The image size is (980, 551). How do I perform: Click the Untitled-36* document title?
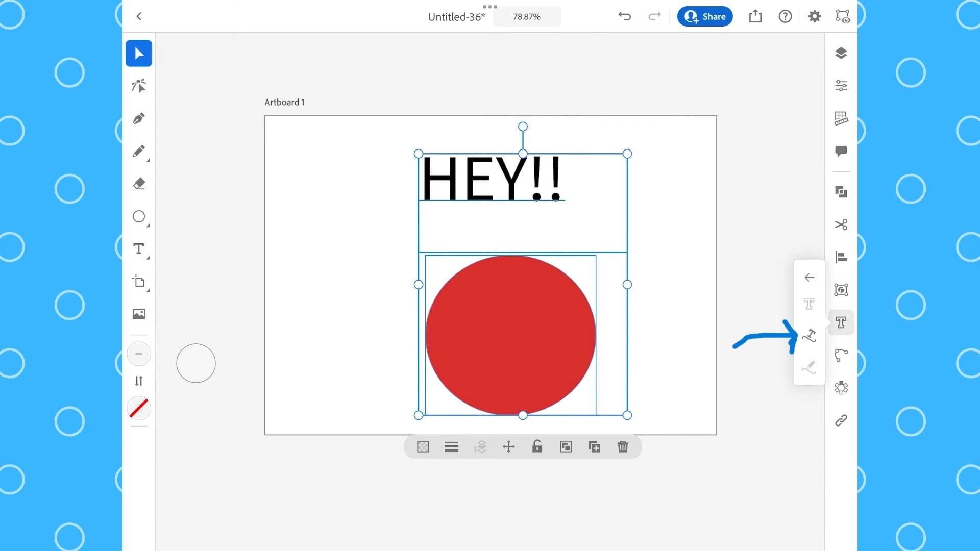click(x=456, y=17)
